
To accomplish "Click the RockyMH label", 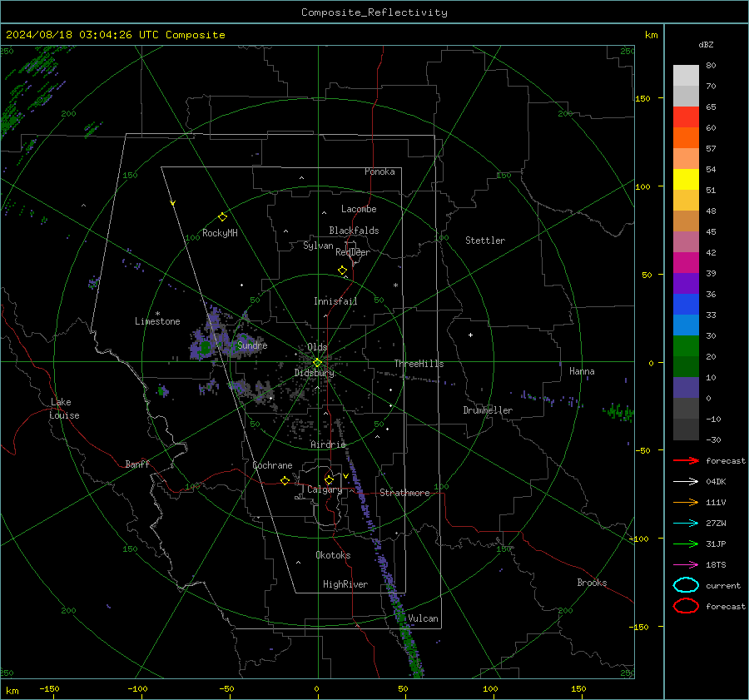I will coord(220,233).
